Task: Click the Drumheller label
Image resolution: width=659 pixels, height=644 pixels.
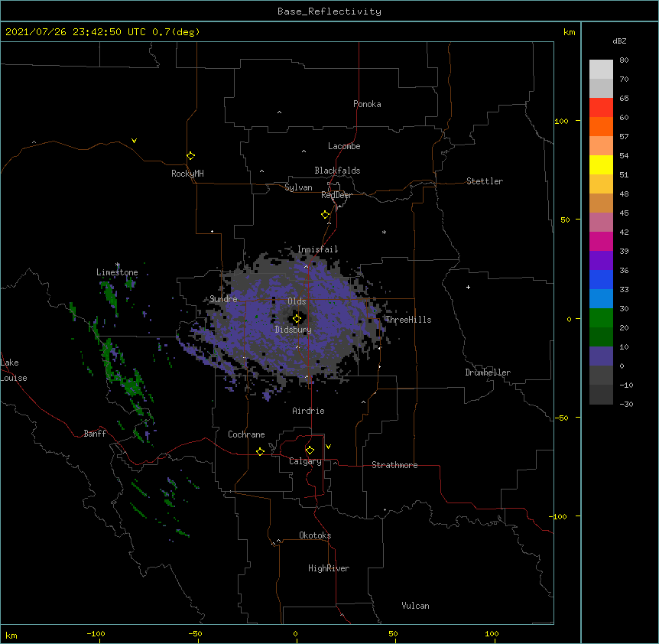Action: click(x=488, y=372)
